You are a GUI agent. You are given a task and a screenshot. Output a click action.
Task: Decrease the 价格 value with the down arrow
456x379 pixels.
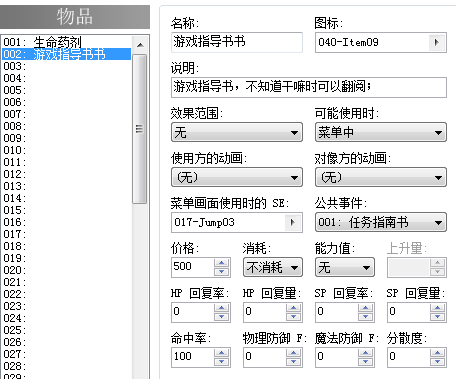tap(222, 272)
